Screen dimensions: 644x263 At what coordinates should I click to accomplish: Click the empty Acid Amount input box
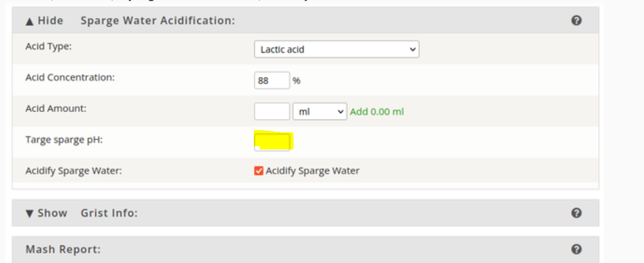pos(272,111)
